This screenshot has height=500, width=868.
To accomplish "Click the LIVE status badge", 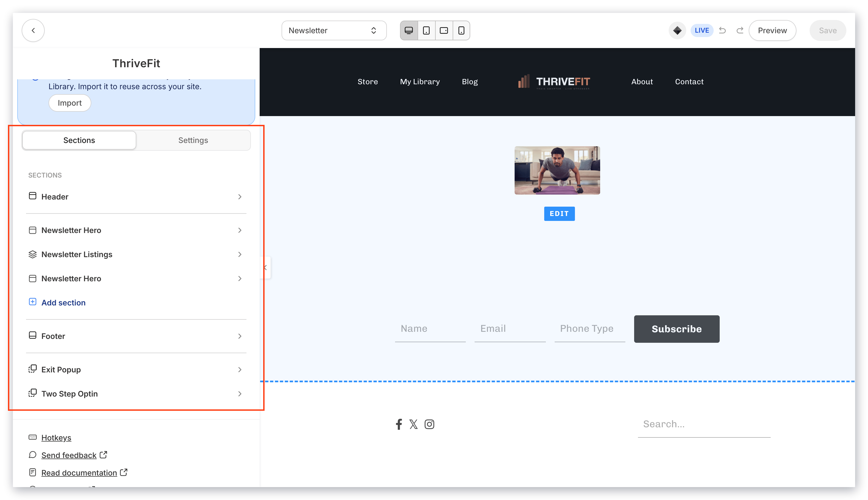I will (x=702, y=30).
